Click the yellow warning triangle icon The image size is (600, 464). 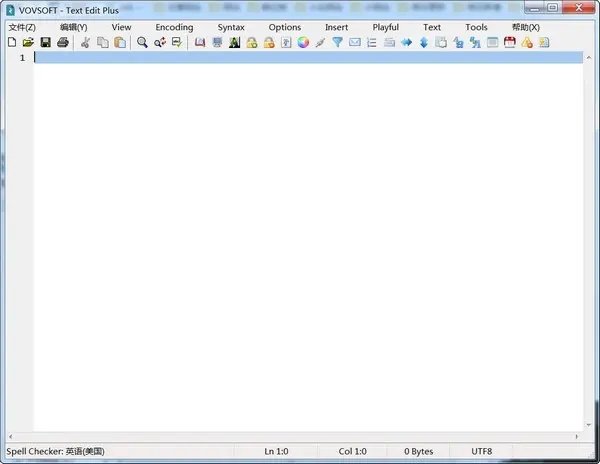(526, 43)
